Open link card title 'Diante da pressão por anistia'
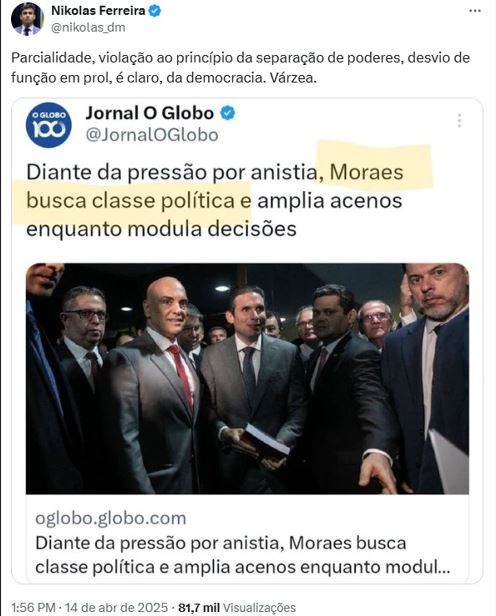Screen dimensions: 496x616 (242, 555)
